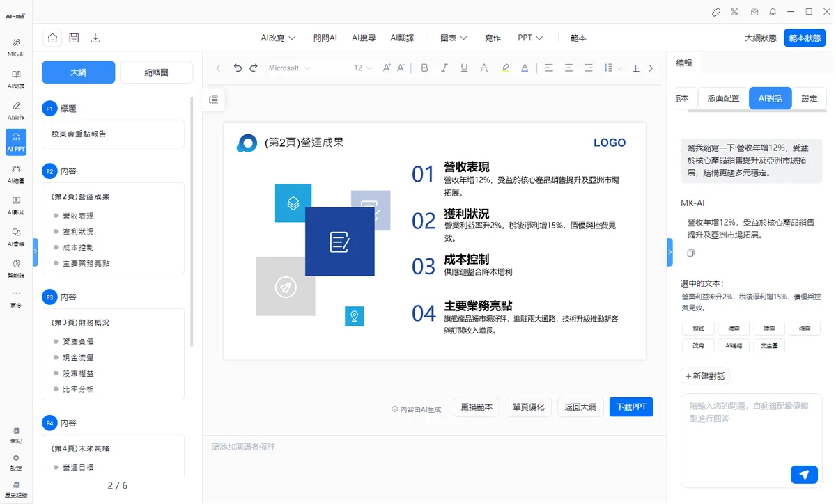Go to home via house icon
Image resolution: width=836 pixels, height=504 pixels.
52,38
